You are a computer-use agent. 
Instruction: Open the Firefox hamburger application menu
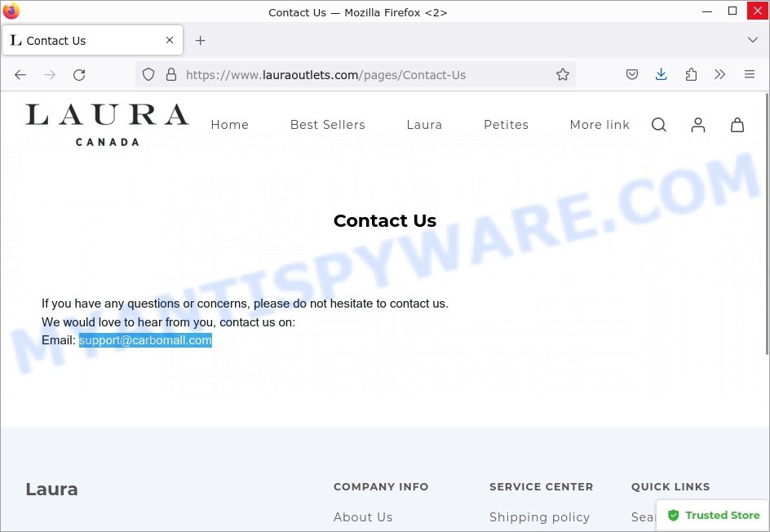pos(750,75)
